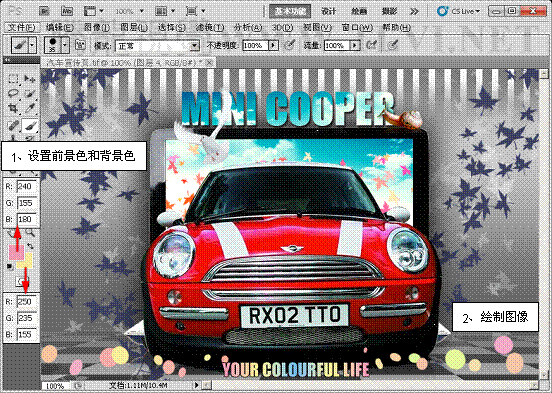Click the horizontal scrollbar left arrow
This screenshot has width=552, height=393.
point(208,386)
